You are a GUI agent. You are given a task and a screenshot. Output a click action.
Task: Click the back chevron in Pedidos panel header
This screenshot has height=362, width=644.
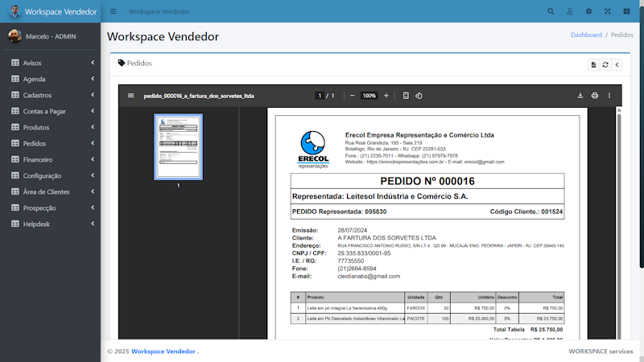coord(617,65)
